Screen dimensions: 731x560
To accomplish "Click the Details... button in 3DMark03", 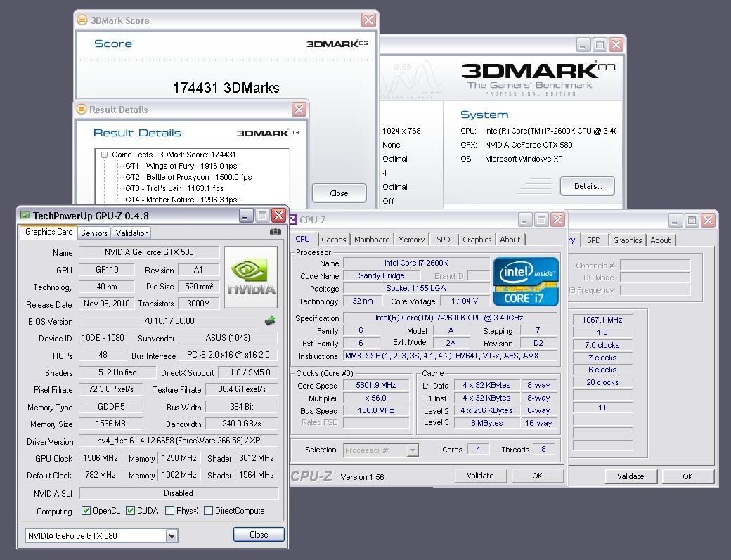I will pos(588,186).
